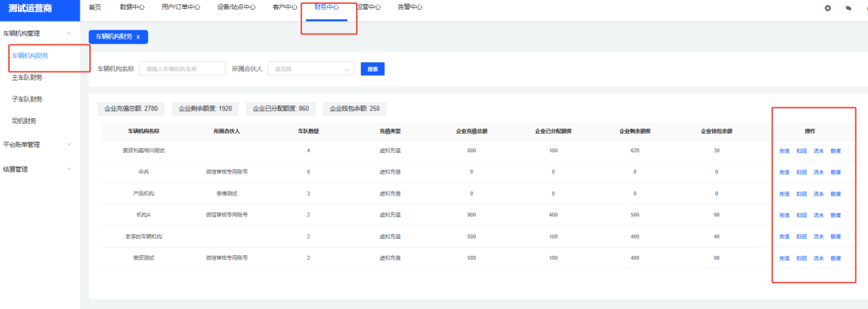The height and width of the screenshot is (309, 868).
Task: Click the 产品机构 organization name cell
Action: (144, 194)
